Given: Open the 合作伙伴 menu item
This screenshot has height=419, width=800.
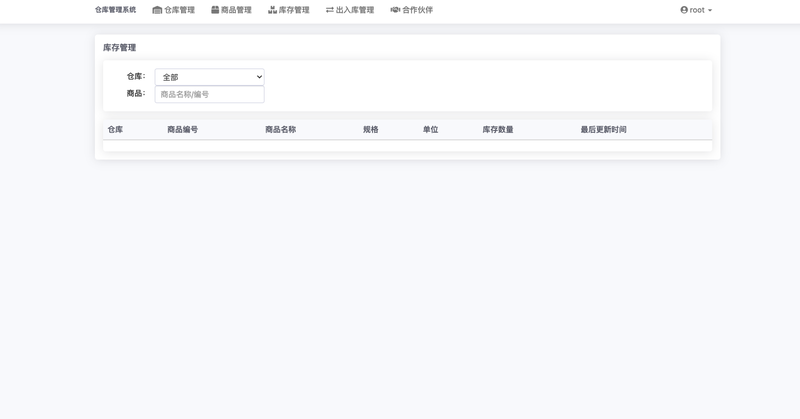Looking at the screenshot, I should tap(412, 10).
